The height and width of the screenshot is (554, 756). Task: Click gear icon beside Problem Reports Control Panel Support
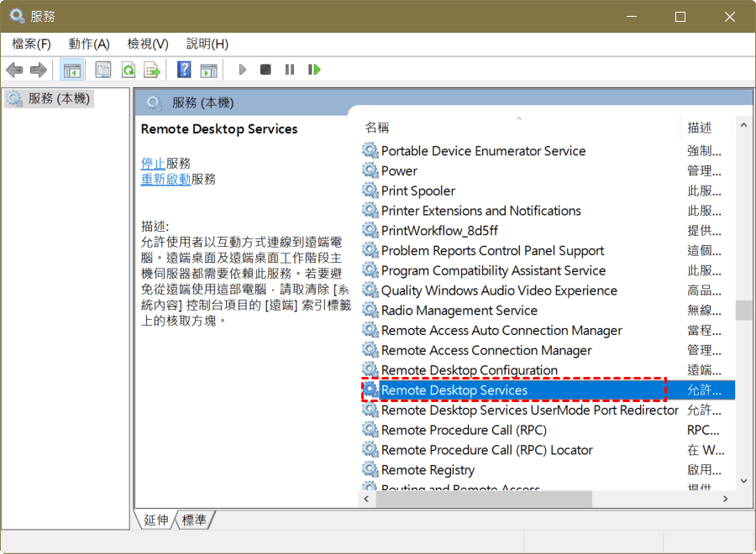tap(370, 250)
